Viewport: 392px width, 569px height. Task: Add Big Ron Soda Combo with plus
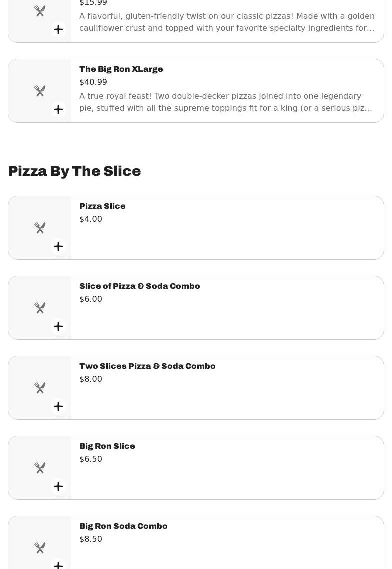58,564
